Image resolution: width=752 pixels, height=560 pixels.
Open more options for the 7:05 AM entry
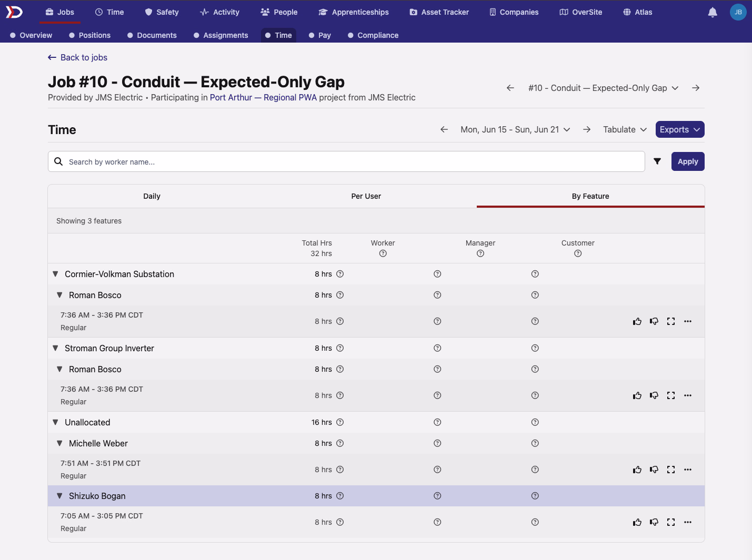(688, 522)
